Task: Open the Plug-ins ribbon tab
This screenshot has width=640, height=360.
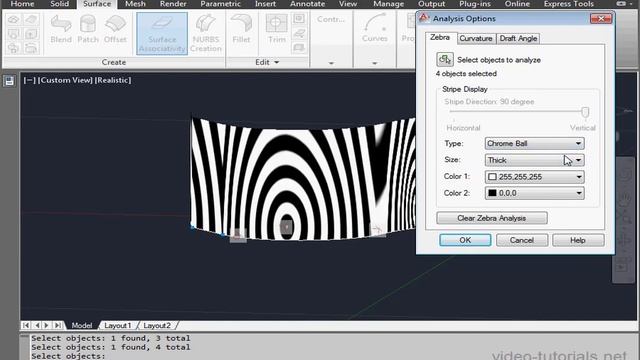Action: (x=475, y=4)
